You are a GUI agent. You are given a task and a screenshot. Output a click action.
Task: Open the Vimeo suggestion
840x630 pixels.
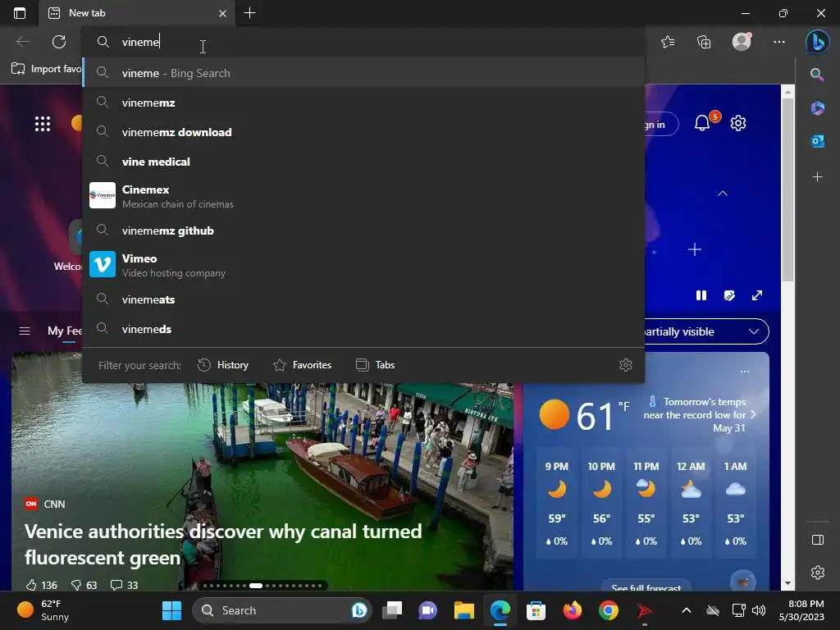click(363, 265)
